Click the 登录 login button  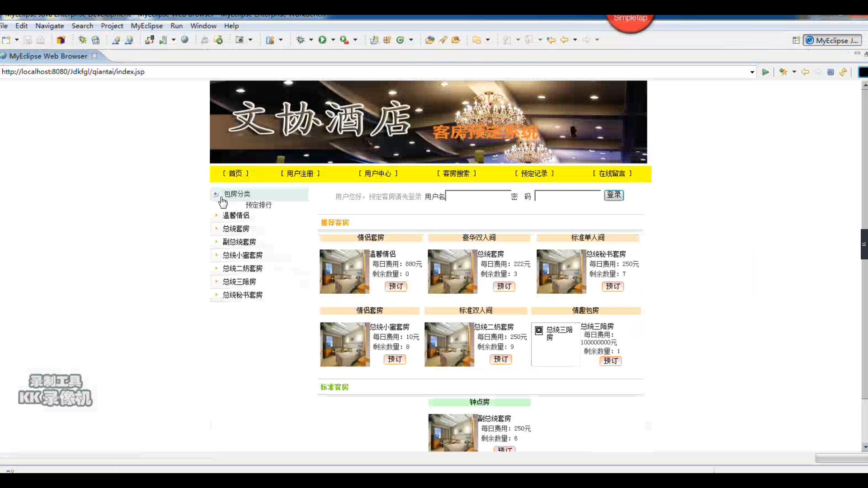pos(614,195)
